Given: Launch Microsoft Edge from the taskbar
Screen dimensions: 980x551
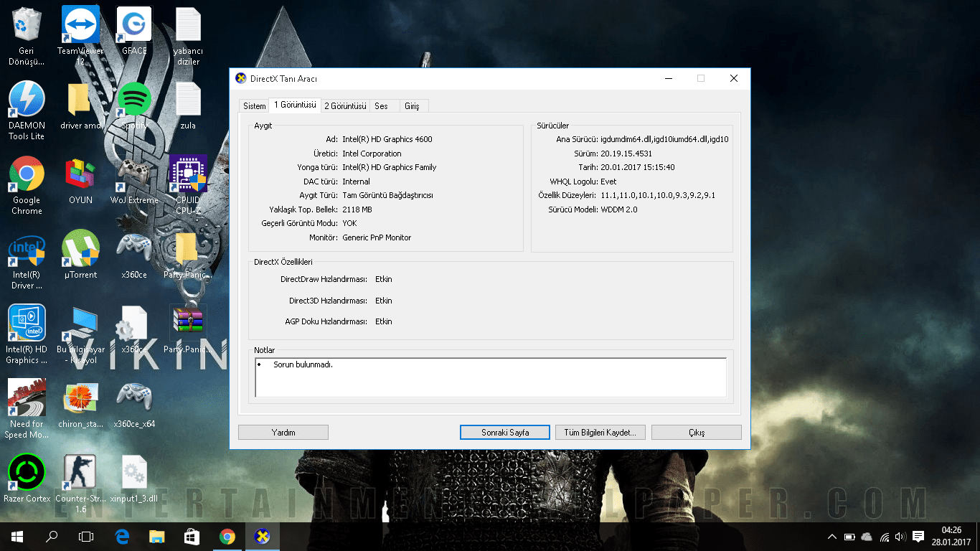Looking at the screenshot, I should point(122,537).
